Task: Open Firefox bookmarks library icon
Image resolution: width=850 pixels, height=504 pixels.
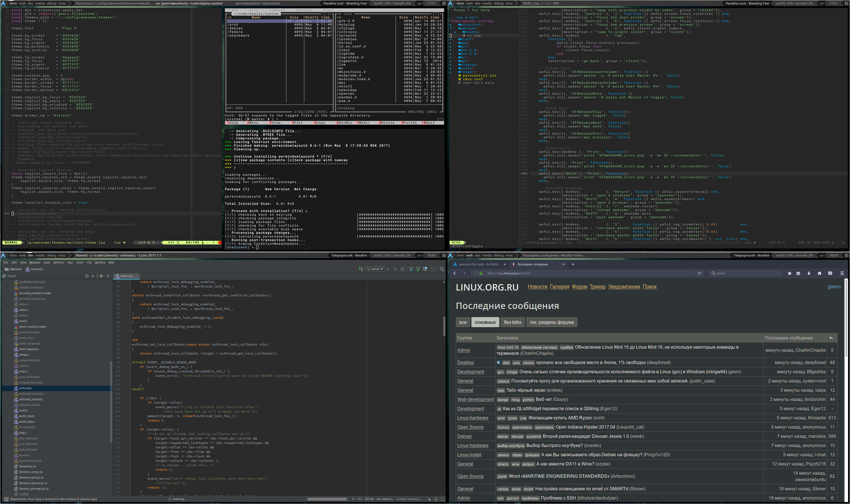Action: click(798, 273)
